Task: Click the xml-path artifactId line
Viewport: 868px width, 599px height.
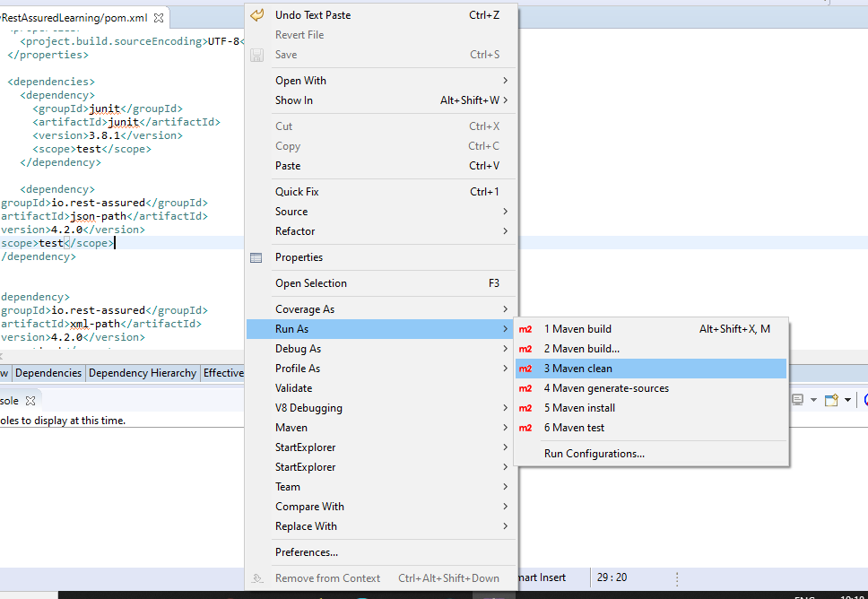Action: tap(100, 324)
